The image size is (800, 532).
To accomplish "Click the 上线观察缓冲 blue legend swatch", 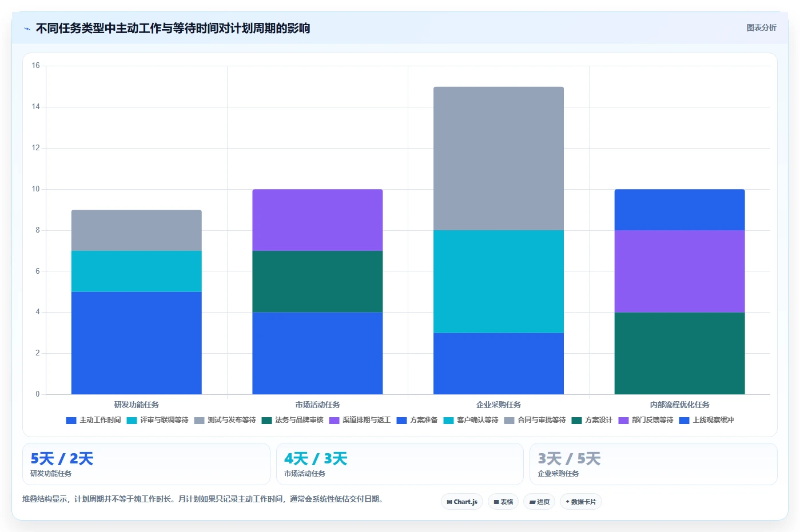I will pyautogui.click(x=684, y=421).
